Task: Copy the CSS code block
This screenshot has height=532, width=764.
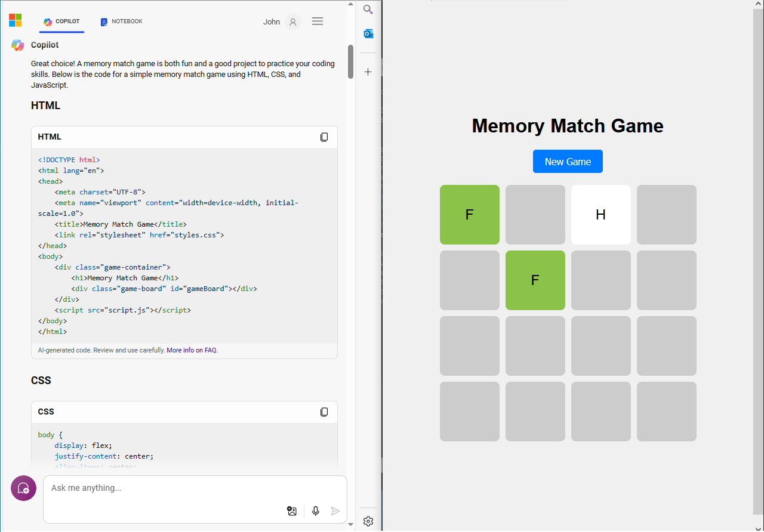Action: point(324,412)
